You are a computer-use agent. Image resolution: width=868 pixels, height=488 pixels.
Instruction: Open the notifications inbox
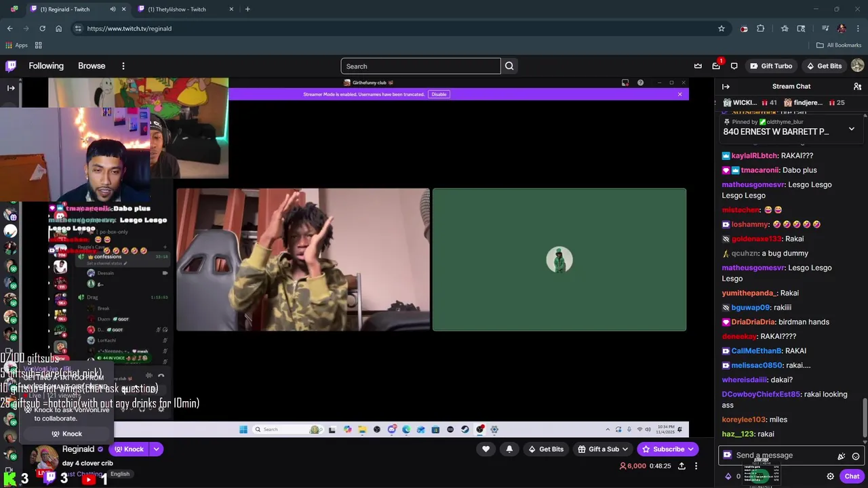click(716, 66)
